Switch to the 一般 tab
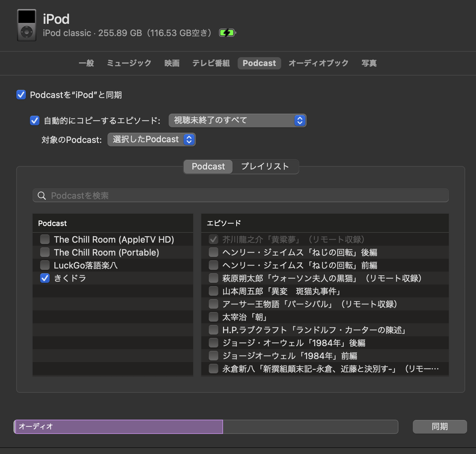The image size is (476, 454). (86, 63)
